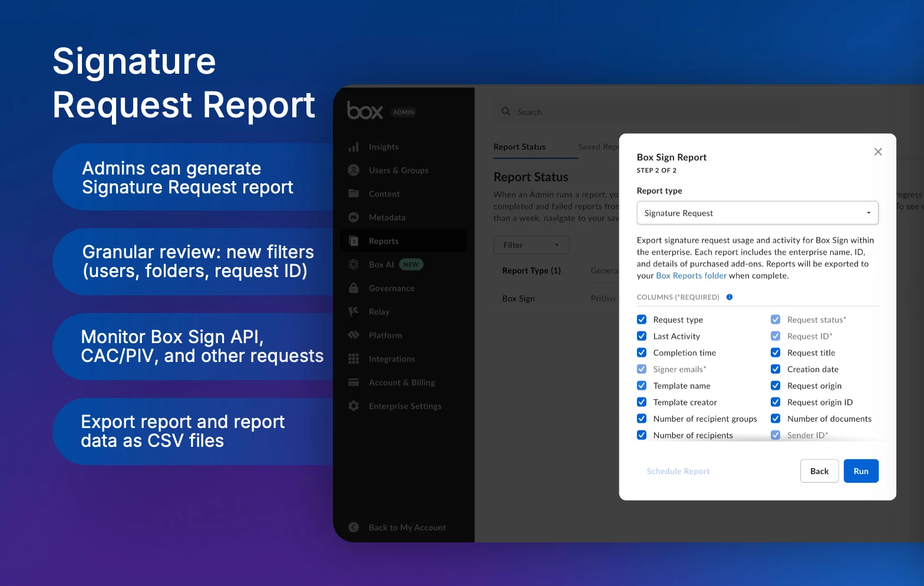Uncheck the Number of documents checkbox
The width and height of the screenshot is (924, 586).
pyautogui.click(x=775, y=419)
